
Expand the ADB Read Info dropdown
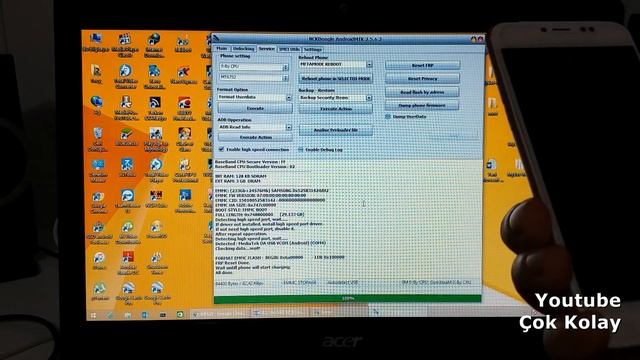(x=289, y=127)
